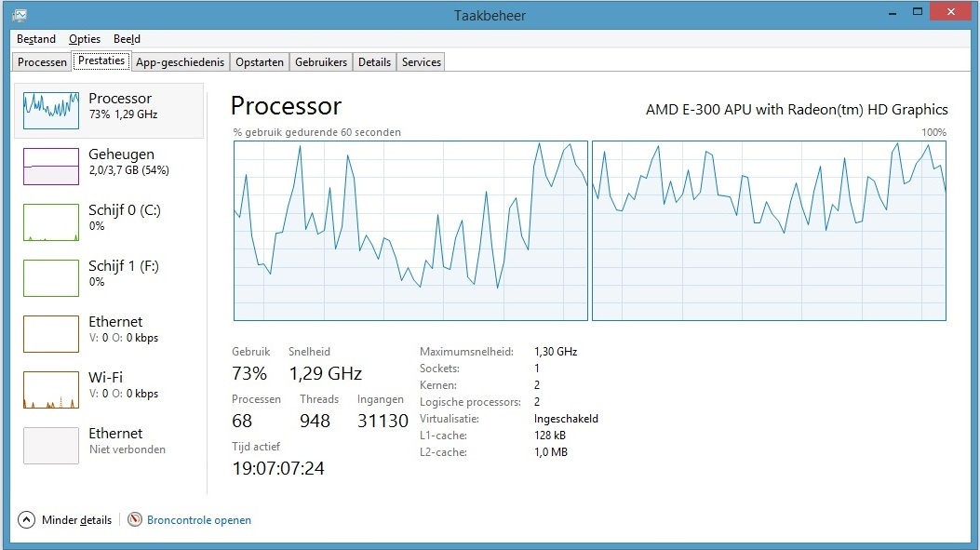Open the Opties menu
The height and width of the screenshot is (550, 980).
[x=85, y=39]
